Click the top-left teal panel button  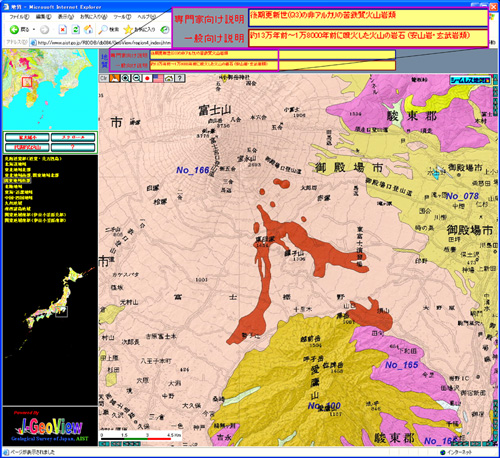click(27, 137)
